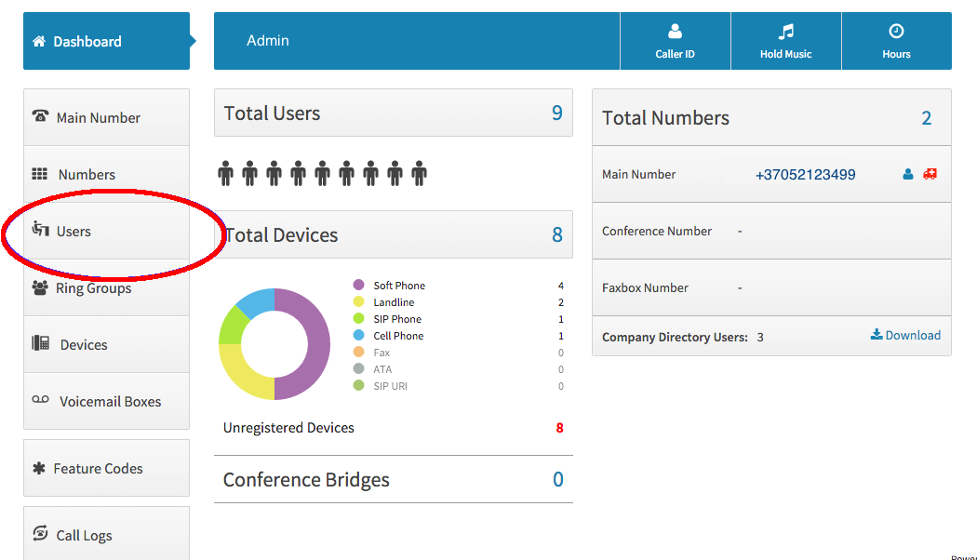The width and height of the screenshot is (977, 560).
Task: Click the red ambulance emergency icon
Action: 930,175
